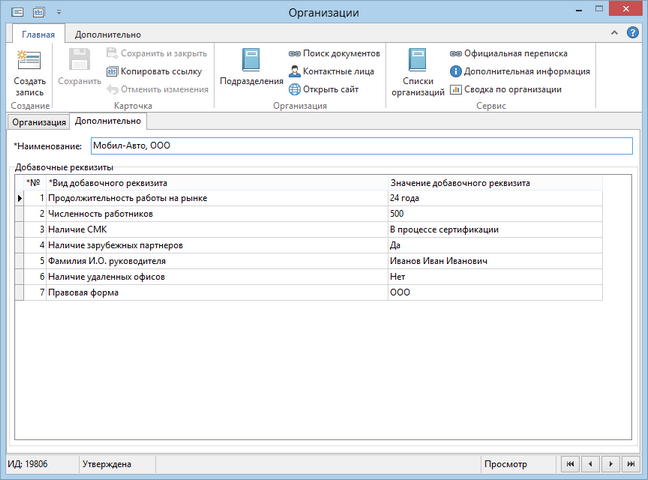Click Сохранить и закрыть in the ribbon
Screen dimensions: 648x480
click(x=157, y=53)
